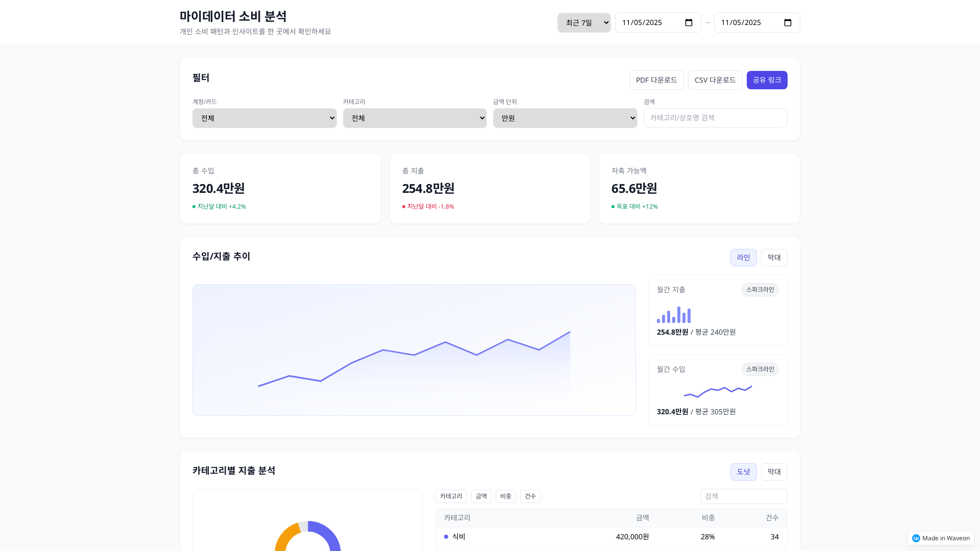Image resolution: width=980 pixels, height=551 pixels.
Task: Click the Waveon logo in the Made in Waveon badge
Action: pyautogui.click(x=917, y=538)
